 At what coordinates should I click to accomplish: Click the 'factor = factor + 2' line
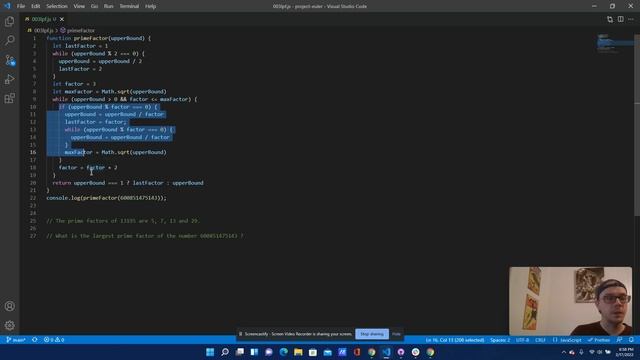coord(88,167)
